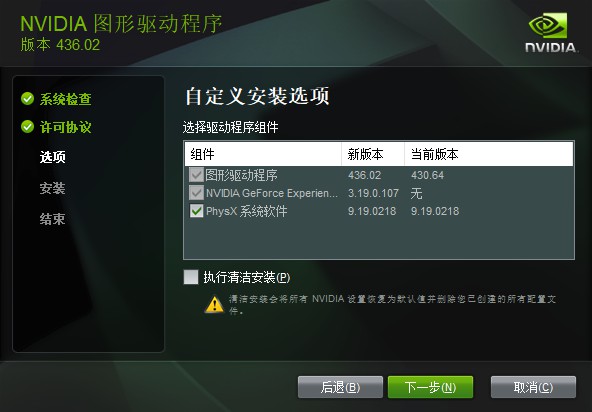
Task: Select the PhysX 系统软件 row text
Action: pos(247,211)
